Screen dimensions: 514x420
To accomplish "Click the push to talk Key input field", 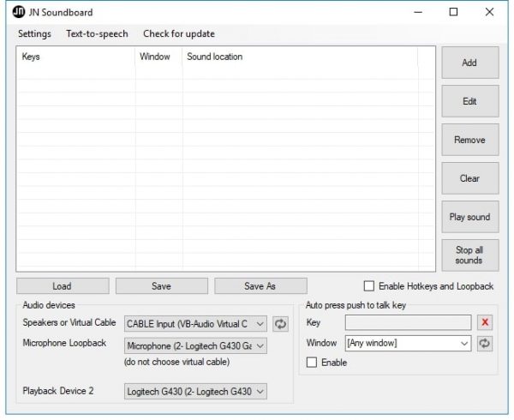I will 408,323.
